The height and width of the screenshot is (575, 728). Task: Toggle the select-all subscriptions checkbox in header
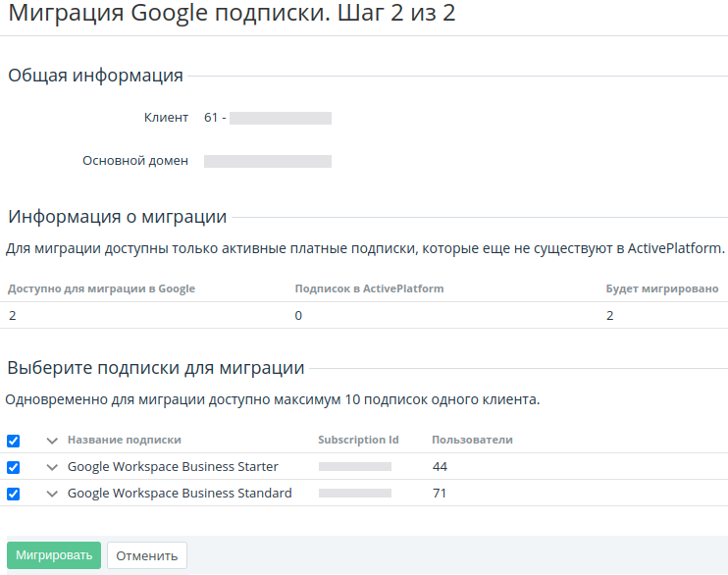pos(14,441)
